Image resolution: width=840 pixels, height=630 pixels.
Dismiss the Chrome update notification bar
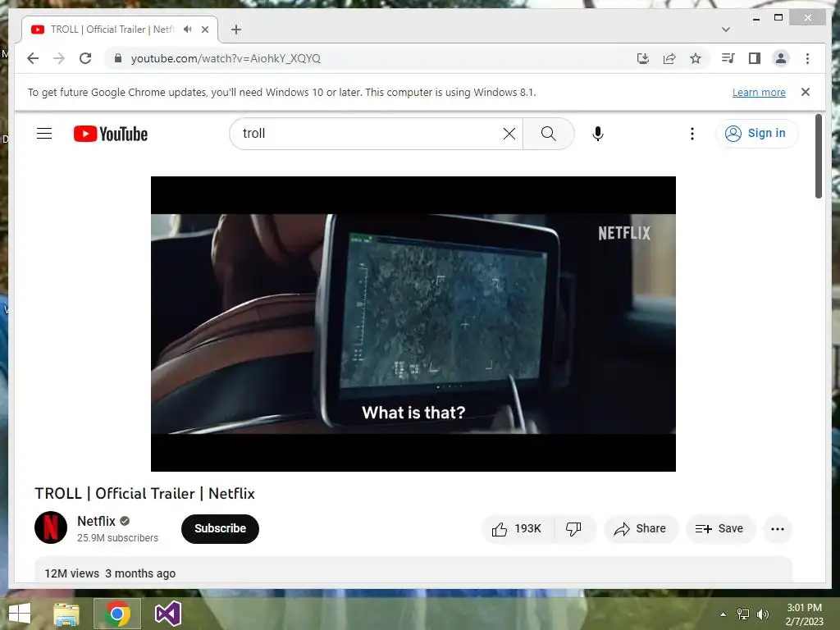(x=806, y=92)
